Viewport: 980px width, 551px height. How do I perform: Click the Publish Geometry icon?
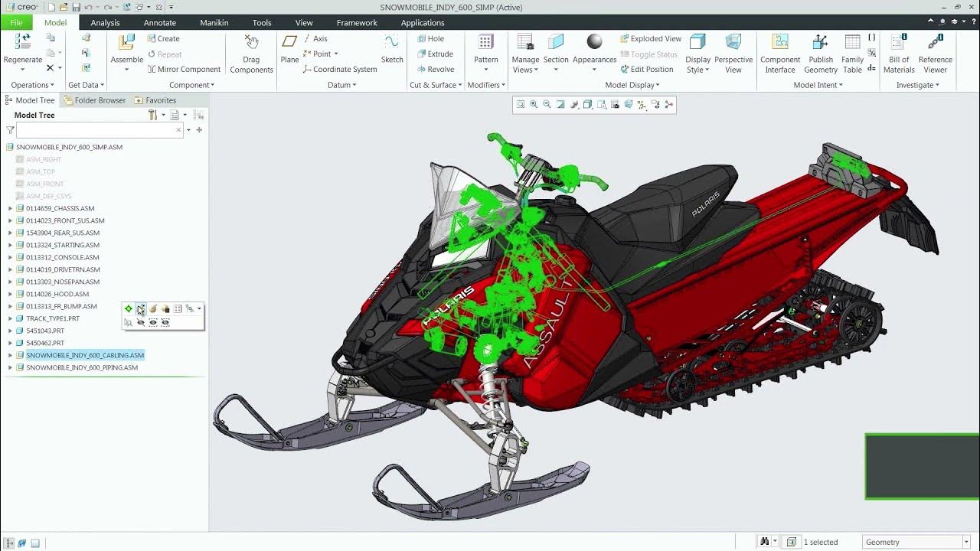point(820,41)
